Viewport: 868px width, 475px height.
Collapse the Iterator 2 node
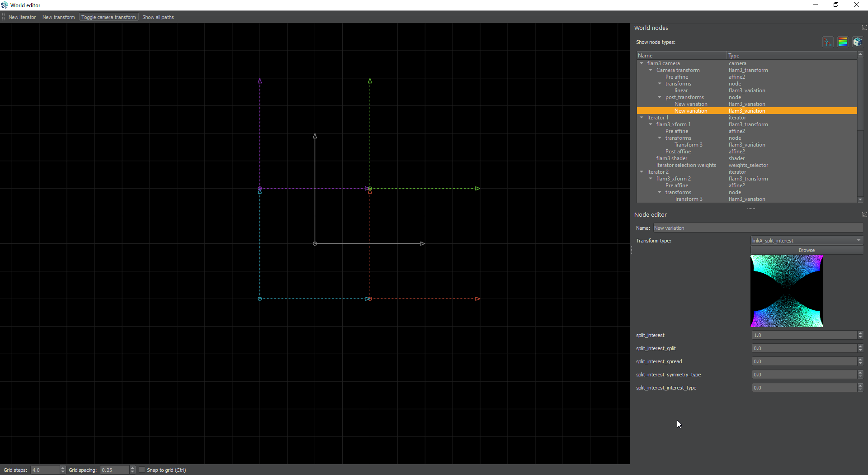(642, 172)
